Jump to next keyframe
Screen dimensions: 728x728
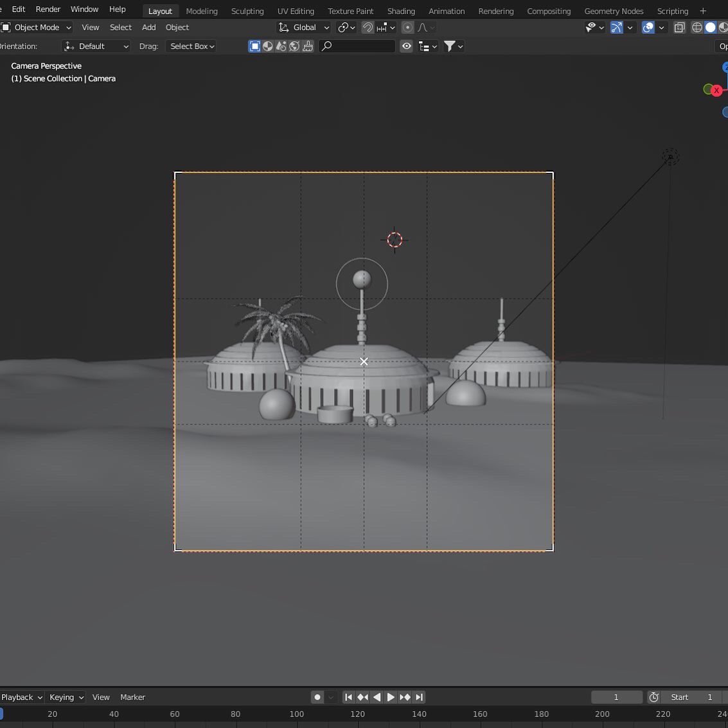click(405, 697)
